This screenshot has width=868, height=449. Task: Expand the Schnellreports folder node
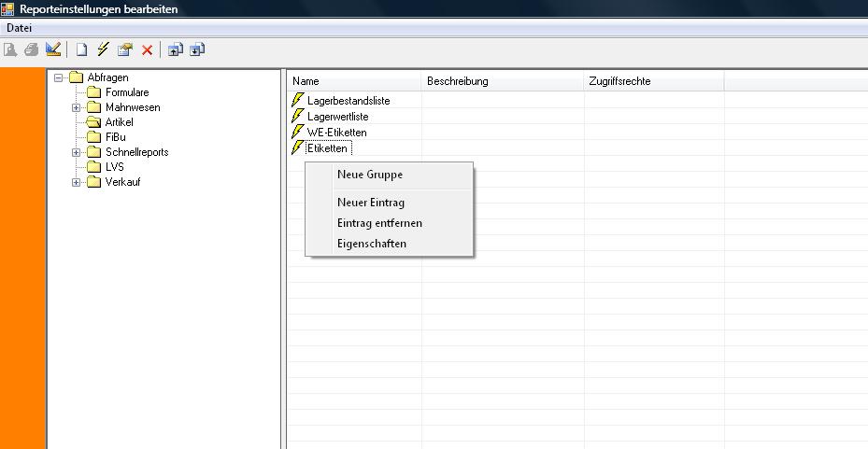point(77,152)
